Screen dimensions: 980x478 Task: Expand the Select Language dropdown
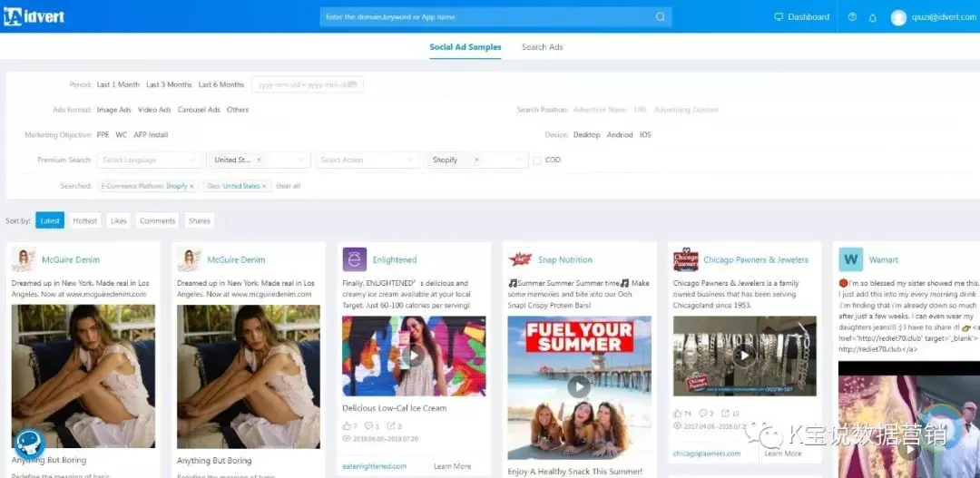[x=149, y=161]
